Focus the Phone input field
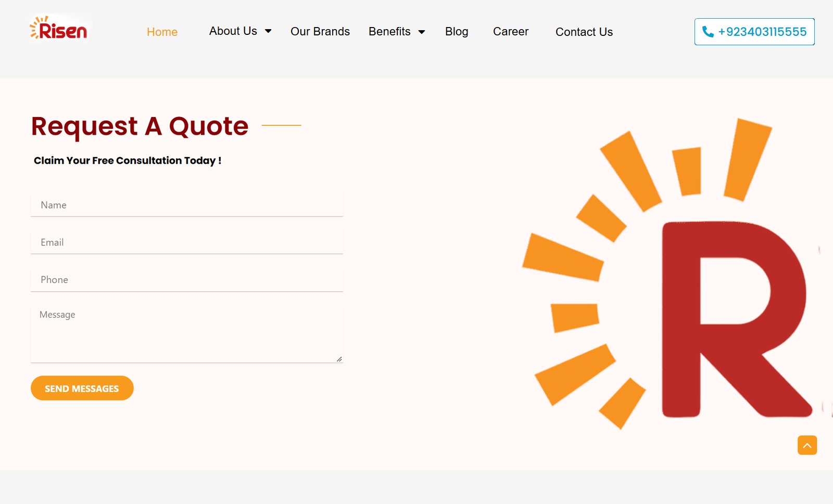This screenshot has width=833, height=504. (187, 280)
